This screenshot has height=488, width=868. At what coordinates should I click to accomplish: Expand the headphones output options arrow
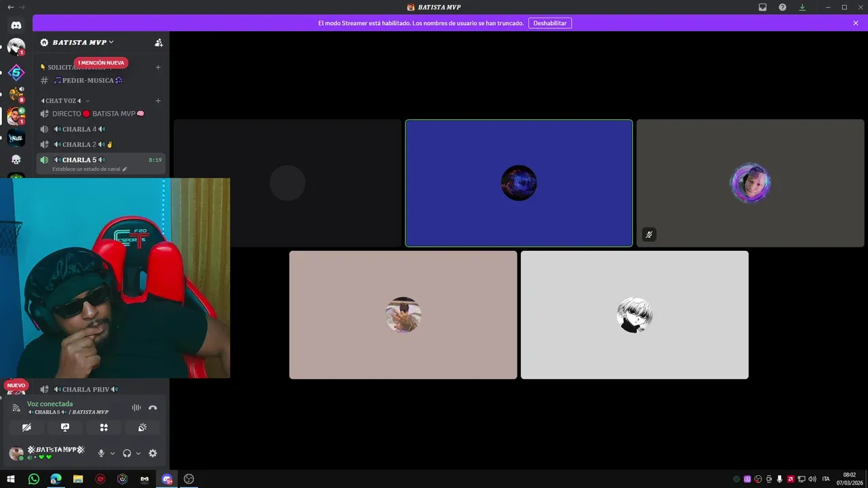tap(138, 453)
